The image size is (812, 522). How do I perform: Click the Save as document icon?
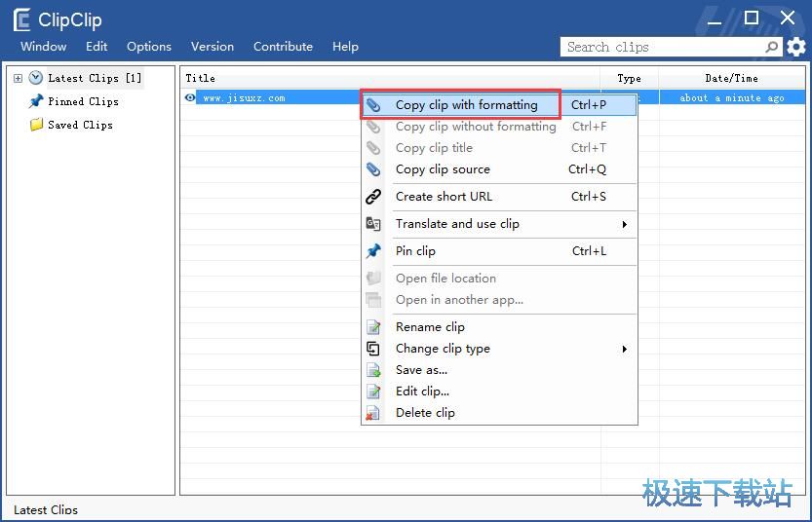(373, 370)
